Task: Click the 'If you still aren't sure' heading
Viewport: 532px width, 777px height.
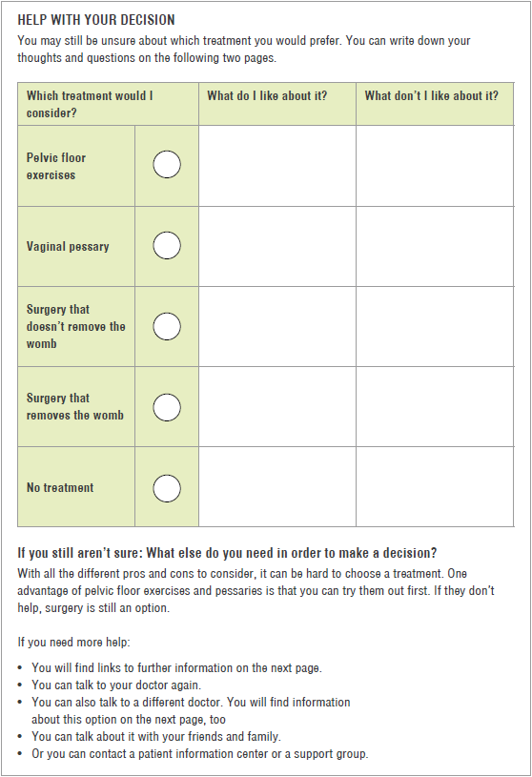Action: (227, 553)
